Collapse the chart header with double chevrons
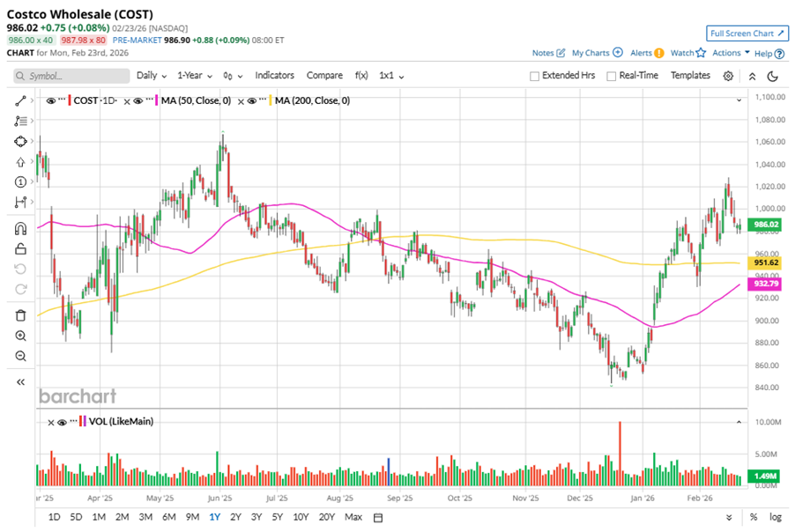 753,76
